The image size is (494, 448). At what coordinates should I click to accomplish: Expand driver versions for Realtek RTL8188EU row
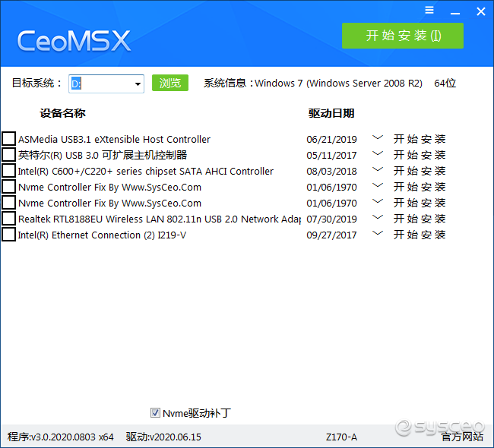pos(378,217)
